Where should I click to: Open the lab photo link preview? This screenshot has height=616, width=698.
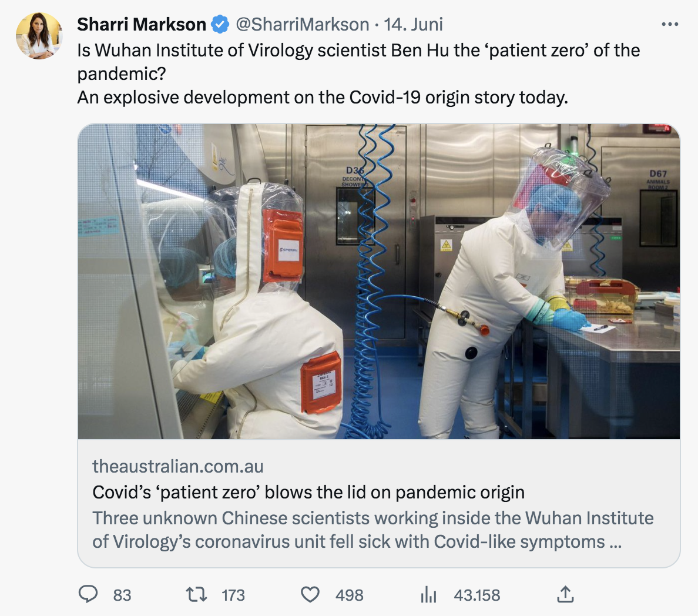379,282
